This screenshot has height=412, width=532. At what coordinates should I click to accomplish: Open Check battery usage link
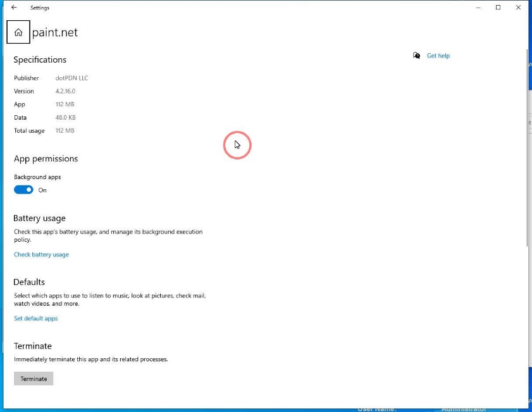tap(41, 254)
